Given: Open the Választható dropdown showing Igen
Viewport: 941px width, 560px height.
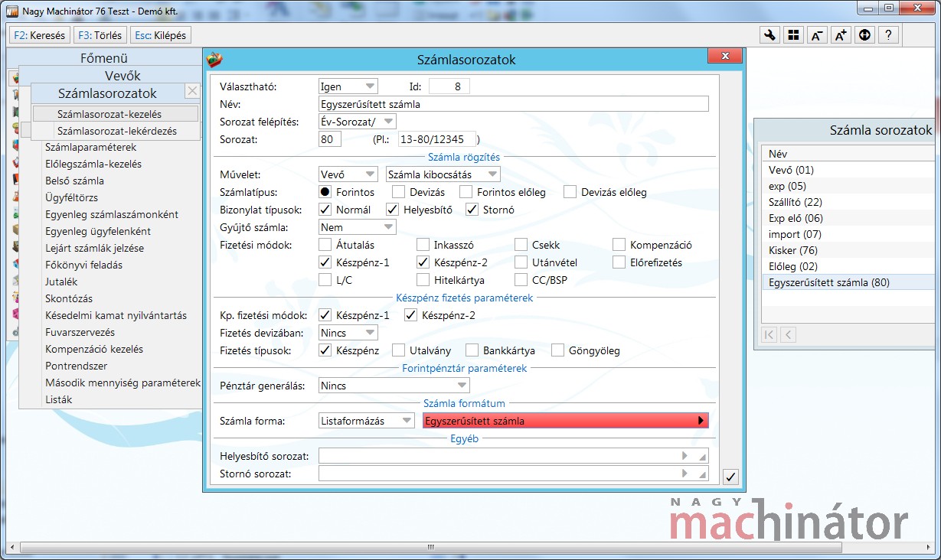Looking at the screenshot, I should [x=348, y=86].
